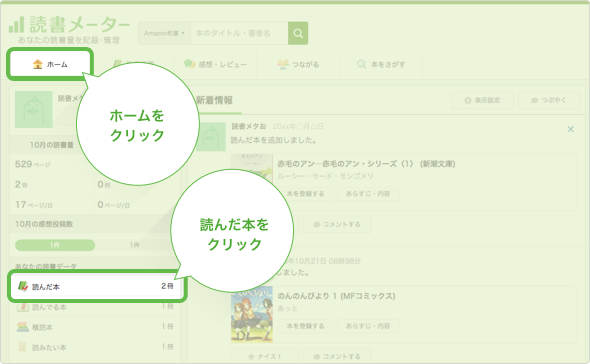Click author ルーシー・モード・モンゴメリ
Screen dimensions: 590x364
point(325,176)
